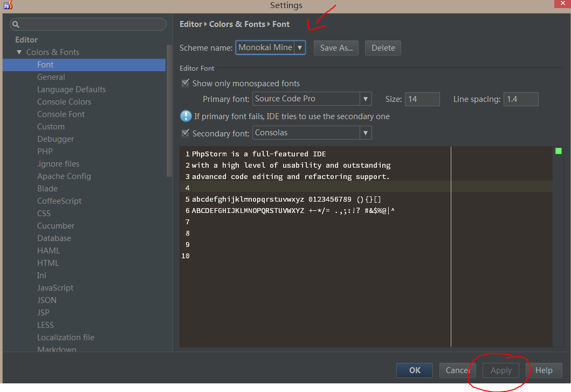Select Cucumber in the tree
Image resolution: width=571 pixels, height=392 pixels.
[x=56, y=226]
